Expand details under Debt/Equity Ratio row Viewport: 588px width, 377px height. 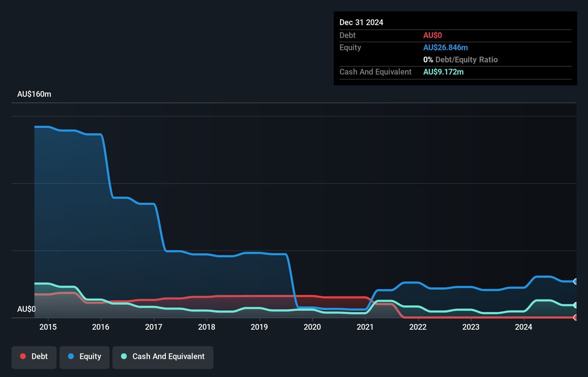click(x=461, y=59)
